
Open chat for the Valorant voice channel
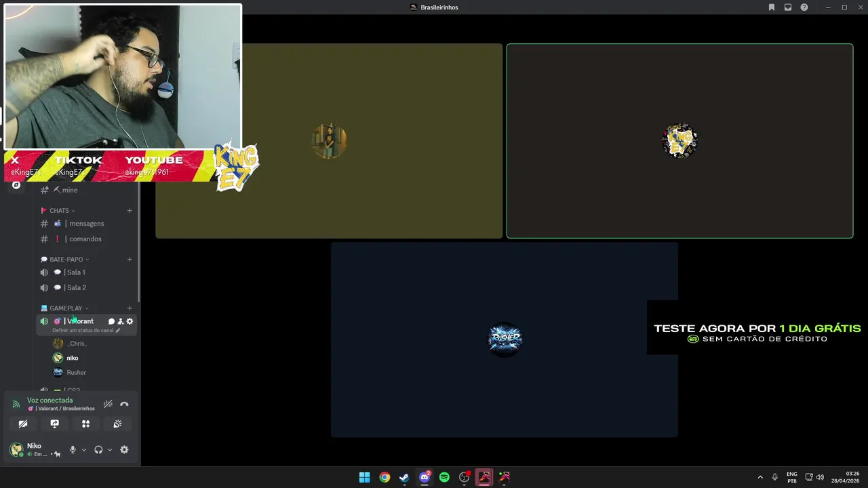[x=111, y=321]
